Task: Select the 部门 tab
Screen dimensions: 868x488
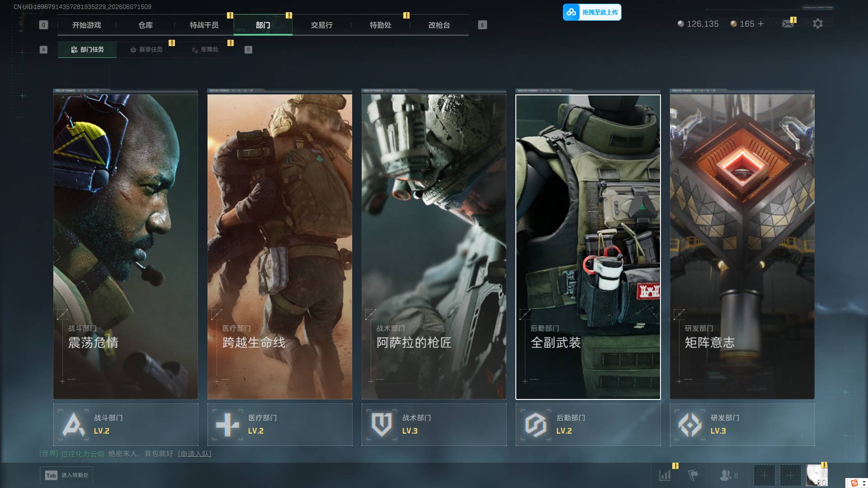Action: point(263,25)
